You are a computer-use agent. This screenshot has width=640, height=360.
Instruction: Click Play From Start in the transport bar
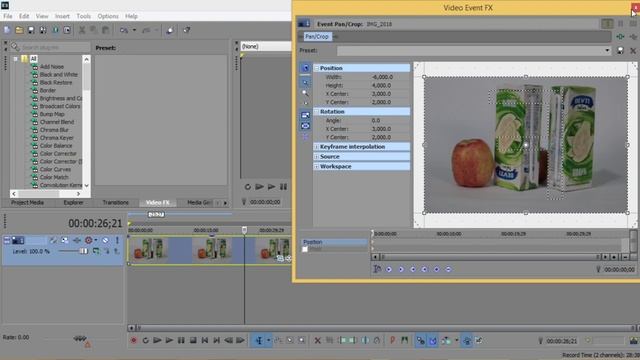tap(157, 340)
